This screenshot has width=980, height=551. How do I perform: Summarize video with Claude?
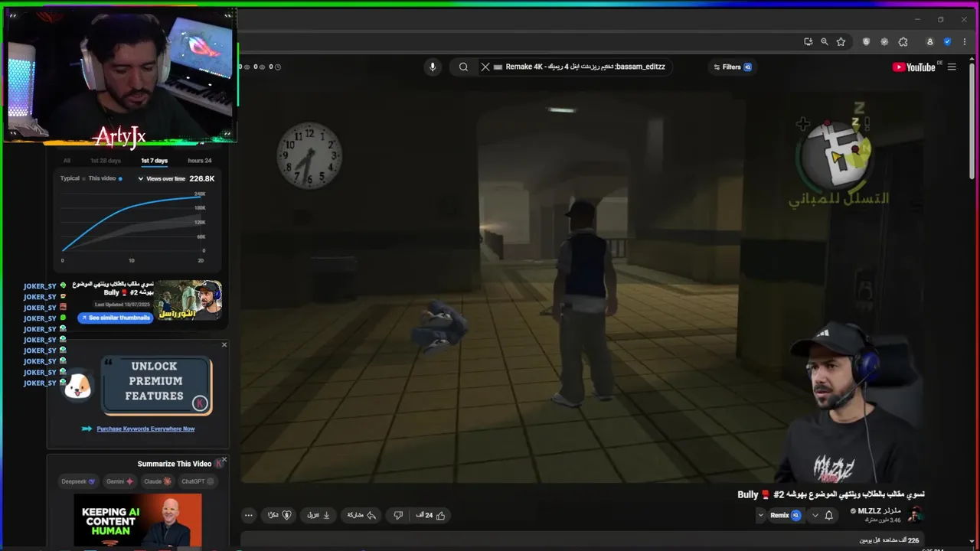pos(158,481)
